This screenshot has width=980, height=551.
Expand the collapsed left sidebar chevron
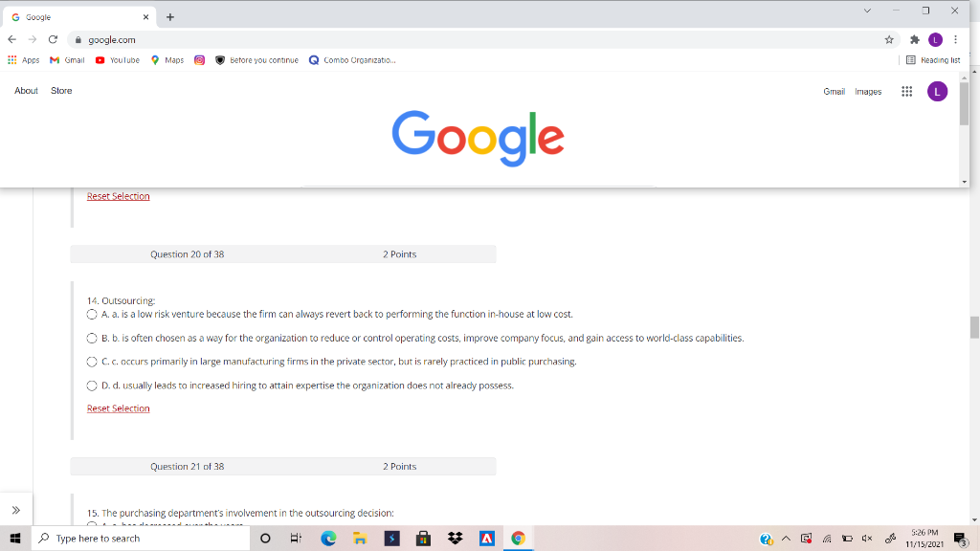[x=15, y=508]
